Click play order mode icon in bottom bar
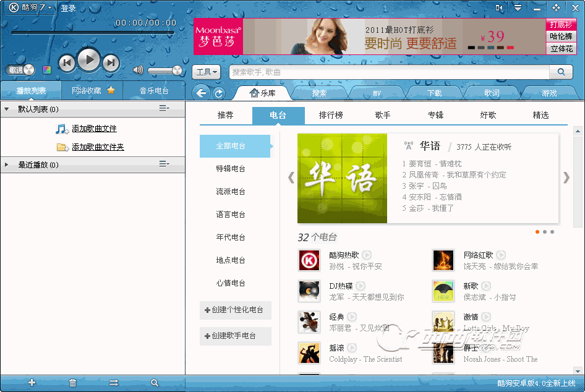This screenshot has height=392, width=585. [x=113, y=383]
